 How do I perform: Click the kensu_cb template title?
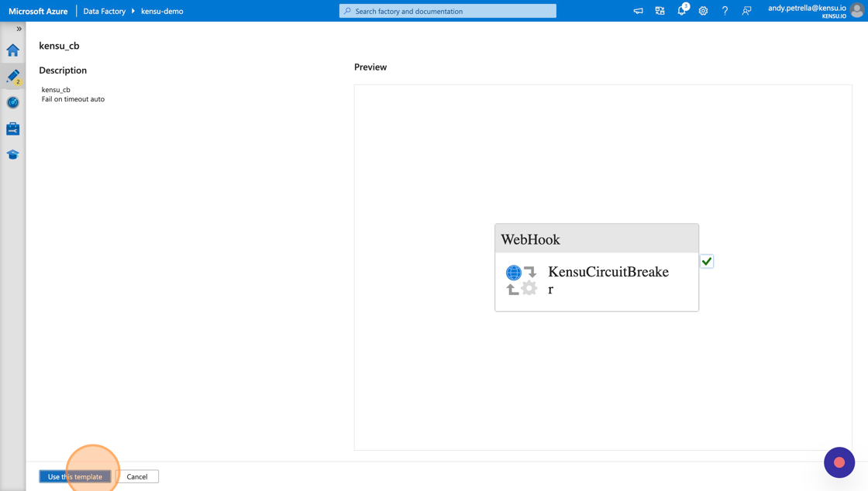59,46
